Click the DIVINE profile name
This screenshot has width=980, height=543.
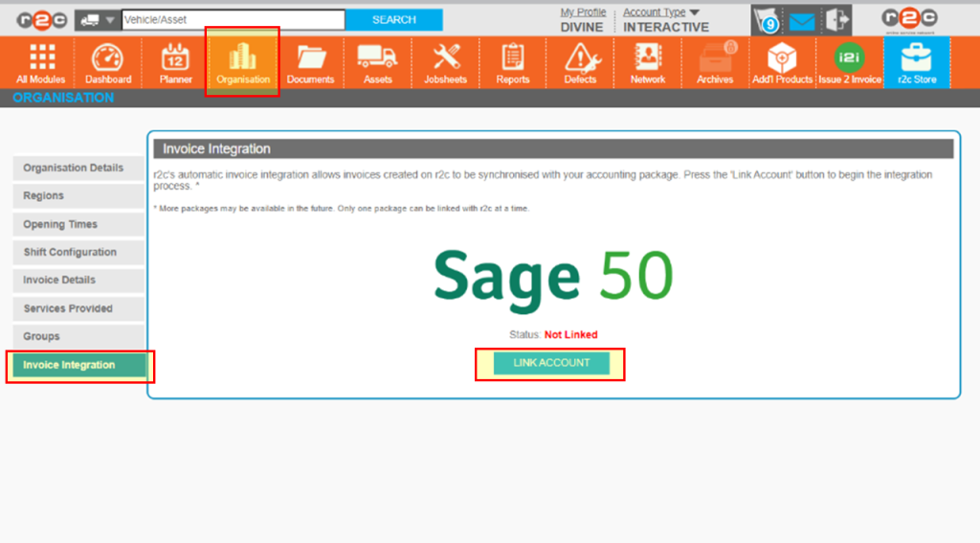tap(582, 27)
